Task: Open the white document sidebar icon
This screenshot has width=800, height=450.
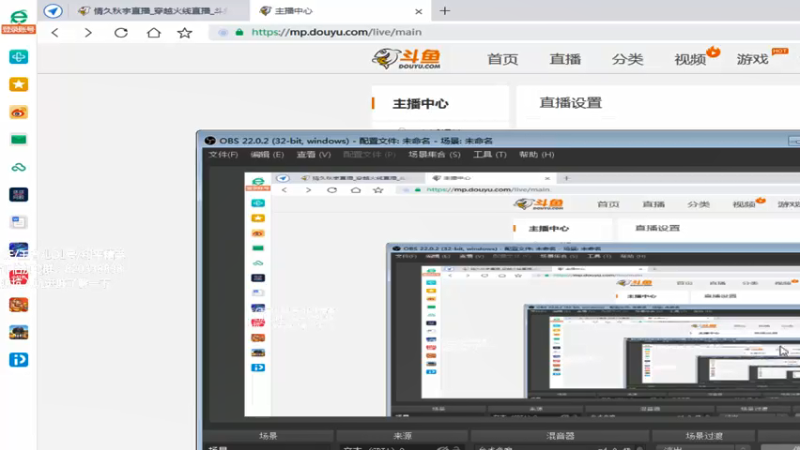Action: point(18,222)
